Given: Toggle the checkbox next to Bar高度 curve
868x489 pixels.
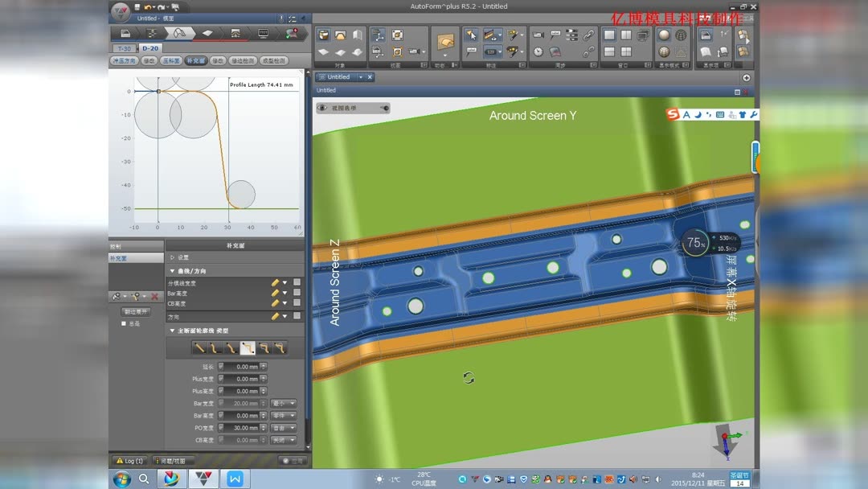Looking at the screenshot, I should (297, 294).
